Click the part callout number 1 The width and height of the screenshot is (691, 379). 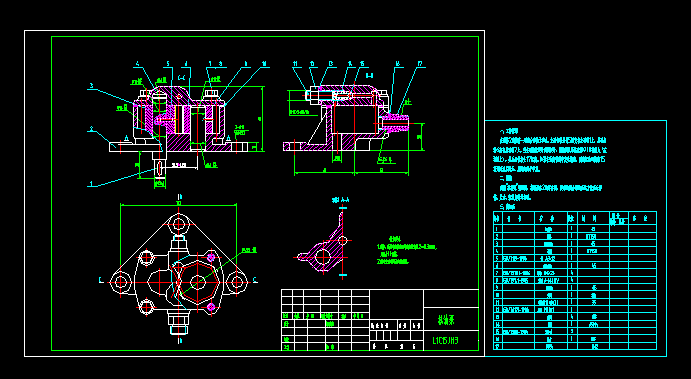pyautogui.click(x=92, y=184)
